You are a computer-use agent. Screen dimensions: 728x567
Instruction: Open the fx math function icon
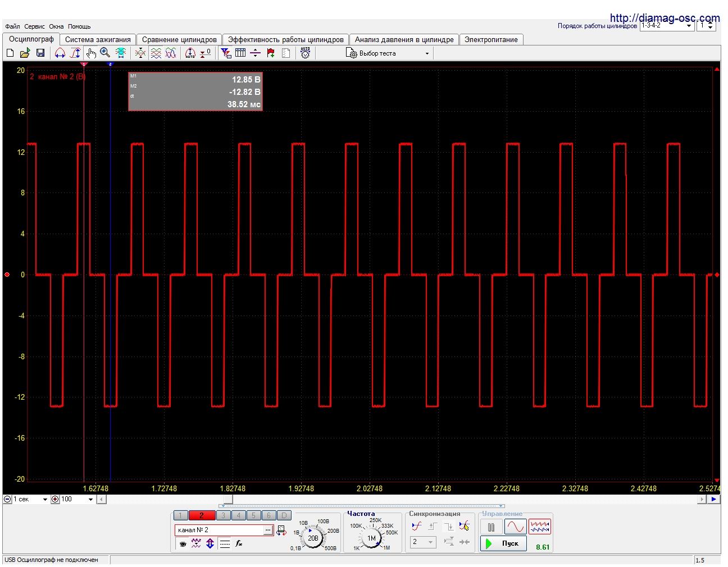tap(239, 543)
